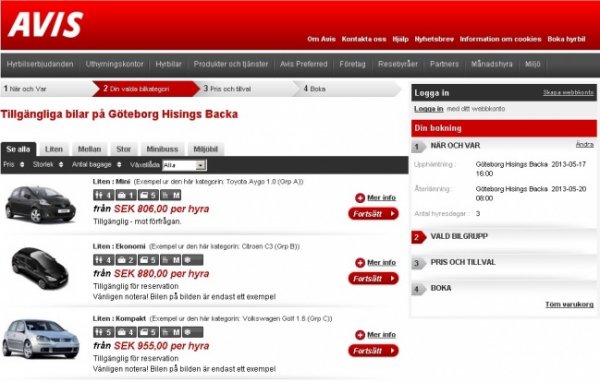Switch to the Minibuss tab
600x382 pixels.
(x=162, y=149)
